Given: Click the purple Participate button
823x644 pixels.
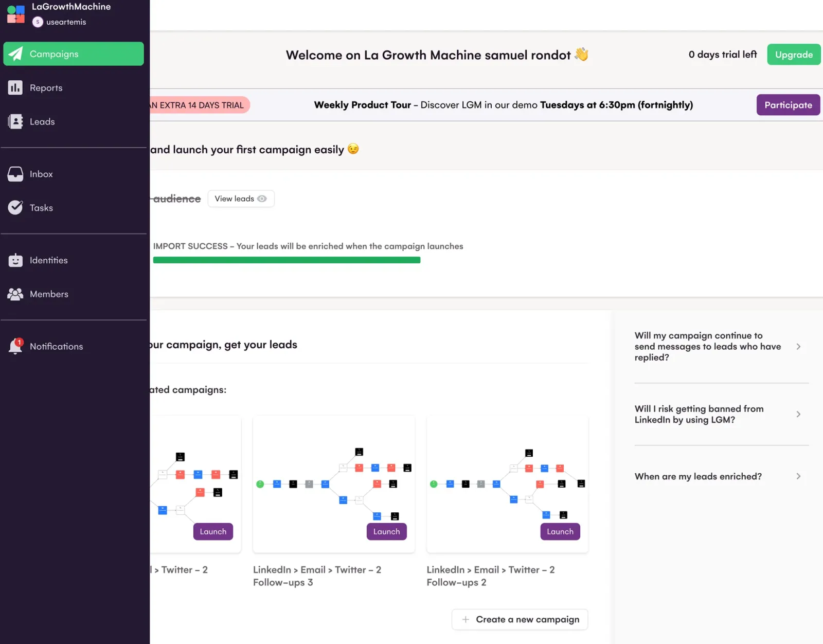Looking at the screenshot, I should pos(788,105).
